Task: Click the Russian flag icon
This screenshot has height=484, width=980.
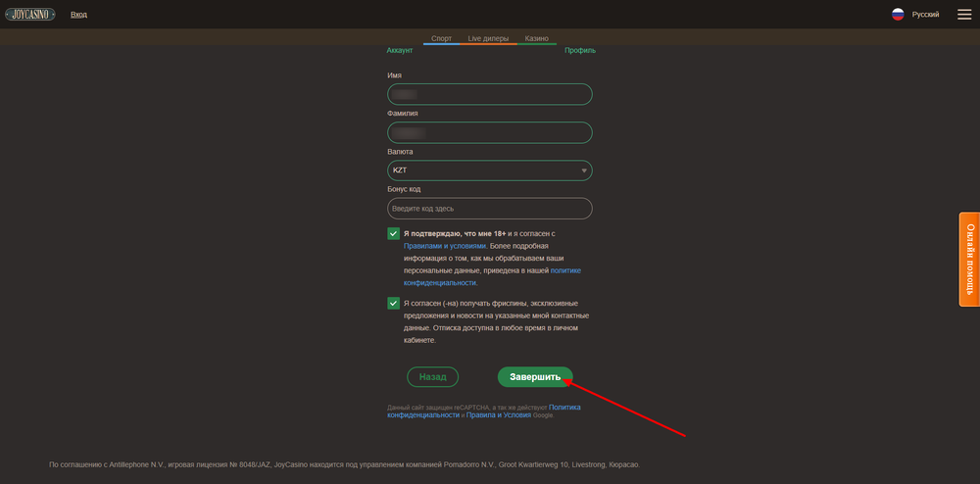Action: click(898, 15)
